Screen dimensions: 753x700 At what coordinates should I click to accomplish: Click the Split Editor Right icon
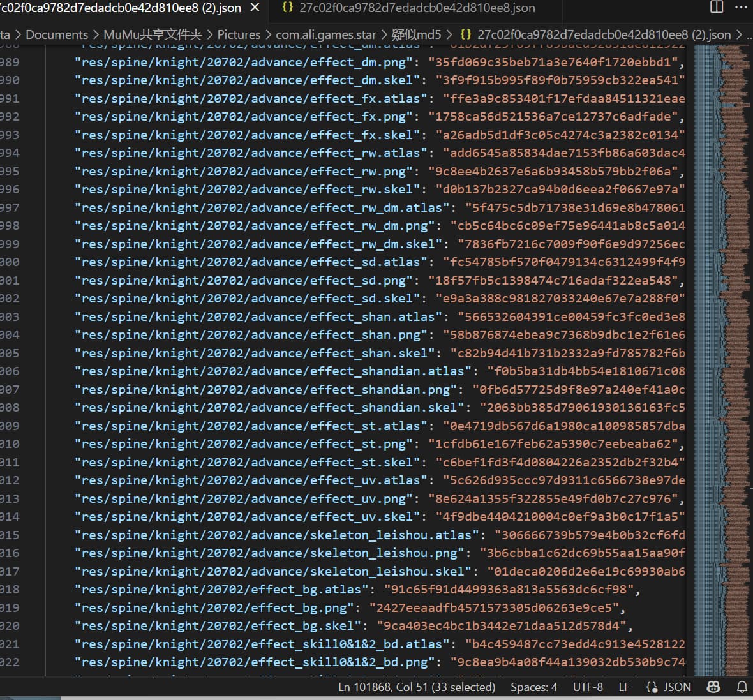tap(717, 7)
